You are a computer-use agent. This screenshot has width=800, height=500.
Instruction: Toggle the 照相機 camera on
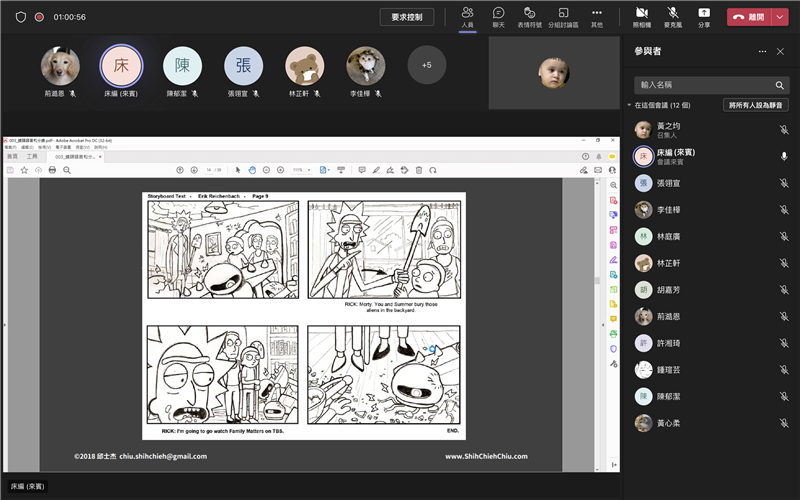coord(641,16)
